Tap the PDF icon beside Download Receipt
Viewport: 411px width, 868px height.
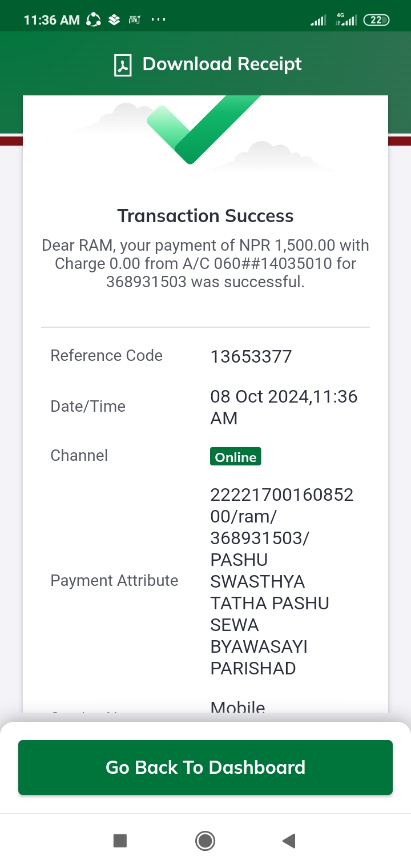[x=123, y=65]
